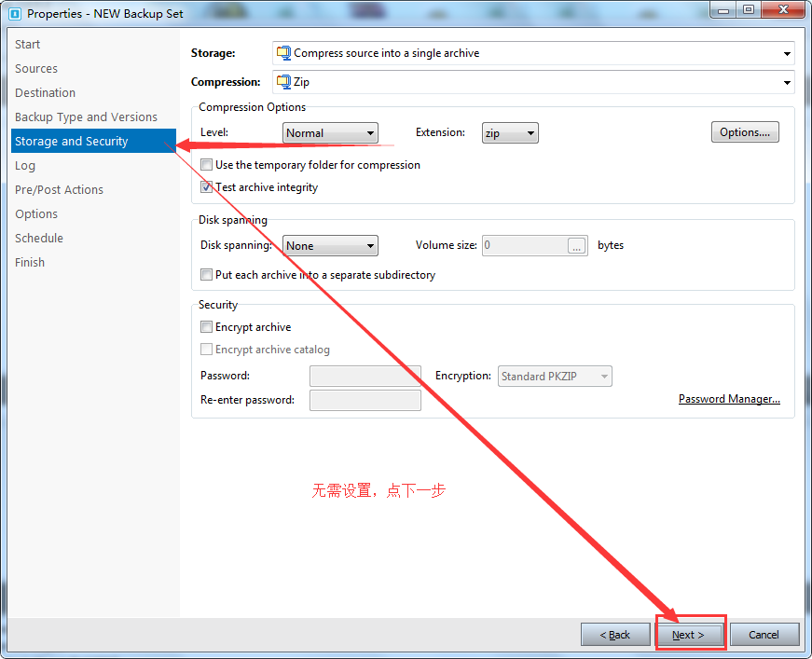Image resolution: width=812 pixels, height=659 pixels.
Task: Uncheck Test archive integrity
Action: (x=207, y=187)
